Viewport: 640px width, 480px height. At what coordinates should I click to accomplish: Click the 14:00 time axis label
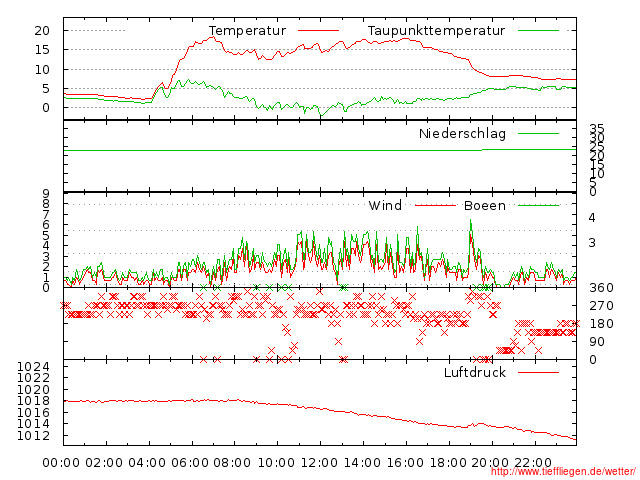coord(362,463)
